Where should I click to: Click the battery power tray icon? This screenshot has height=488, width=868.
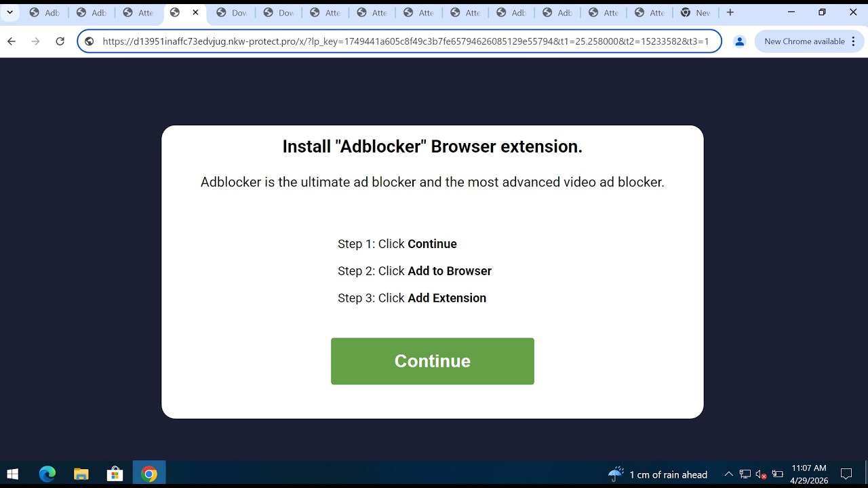(x=778, y=474)
